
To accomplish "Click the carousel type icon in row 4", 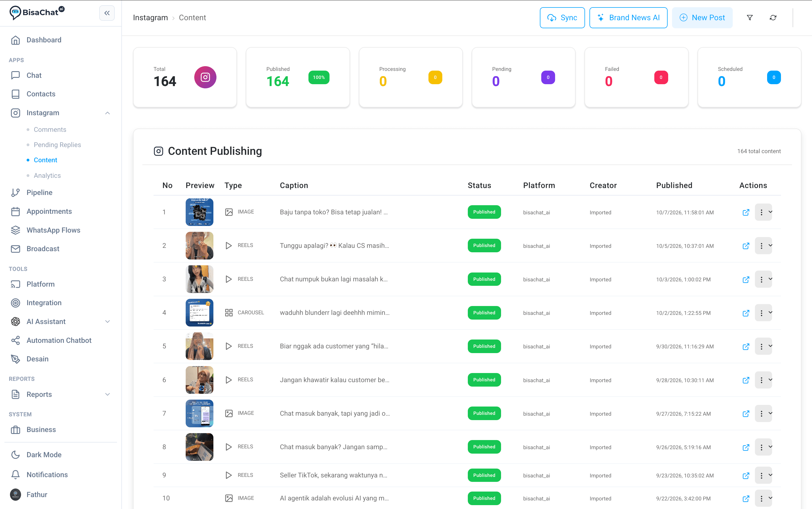I will [229, 313].
